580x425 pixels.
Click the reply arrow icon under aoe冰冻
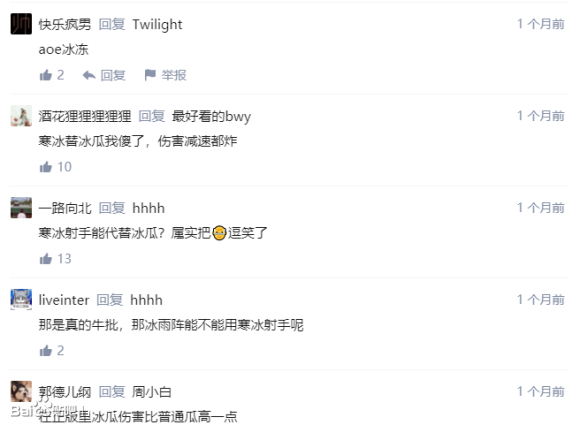[x=89, y=75]
